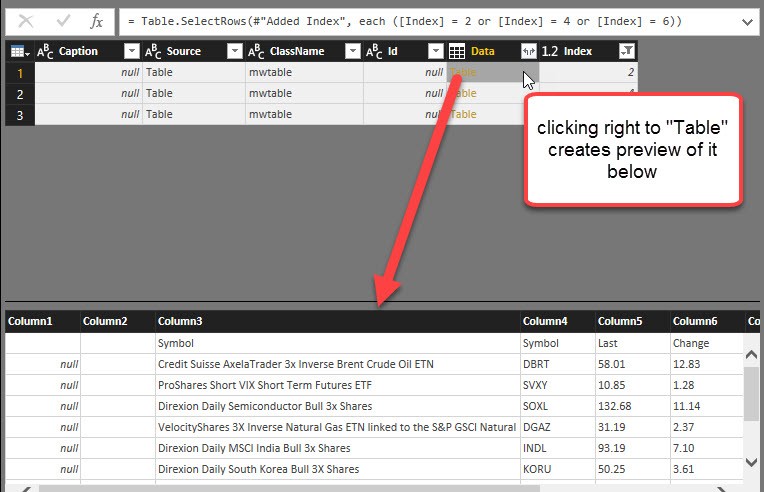Select row number 3
764x492 pixels.
point(20,115)
